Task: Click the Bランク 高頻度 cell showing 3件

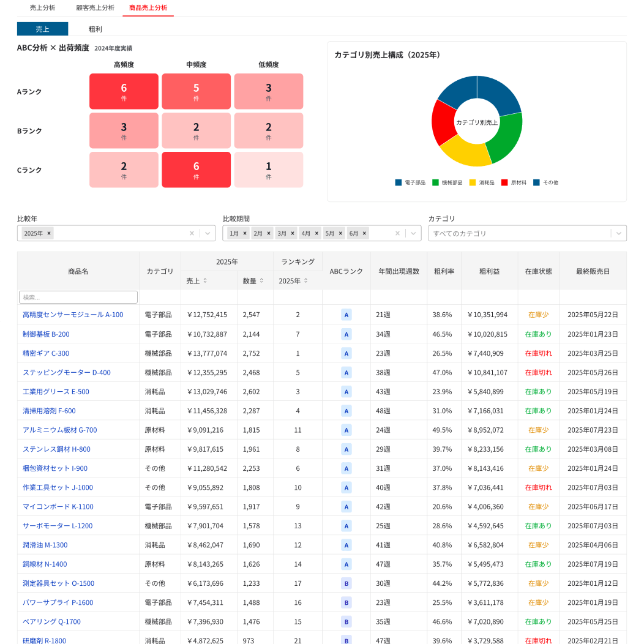Action: coord(124,130)
